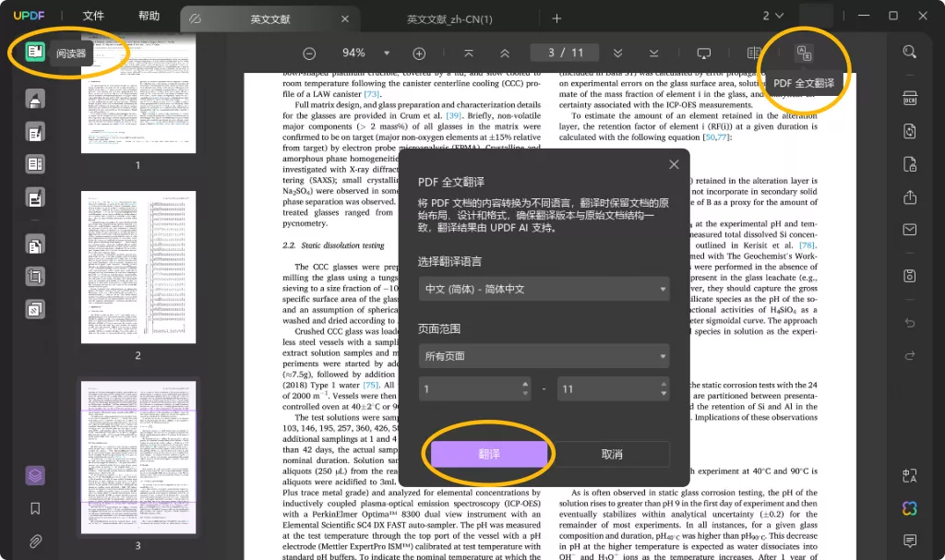The height and width of the screenshot is (560, 945).
Task: Click the Reader mode icon in left sidebar
Action: tap(35, 52)
